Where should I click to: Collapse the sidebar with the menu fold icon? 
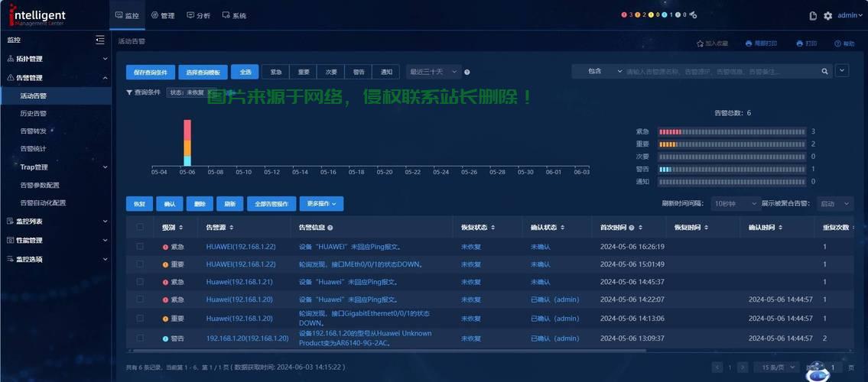[99, 40]
